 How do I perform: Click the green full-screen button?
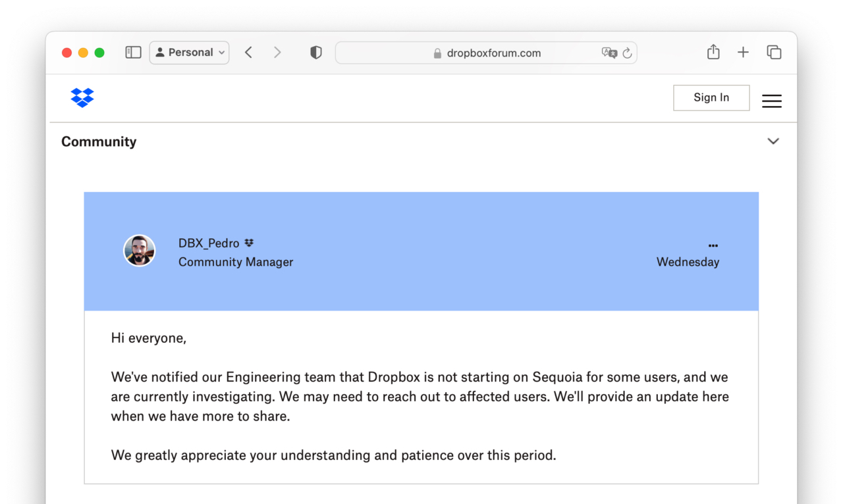point(99,53)
